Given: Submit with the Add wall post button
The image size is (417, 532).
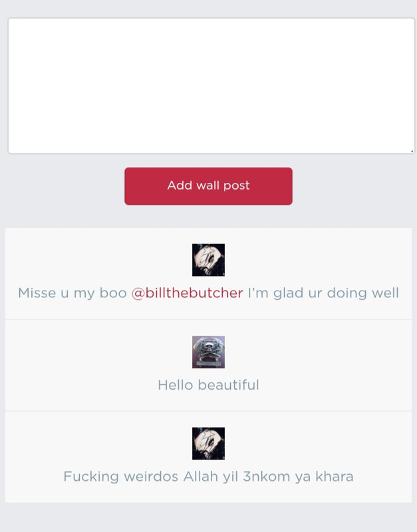Looking at the screenshot, I should [208, 186].
